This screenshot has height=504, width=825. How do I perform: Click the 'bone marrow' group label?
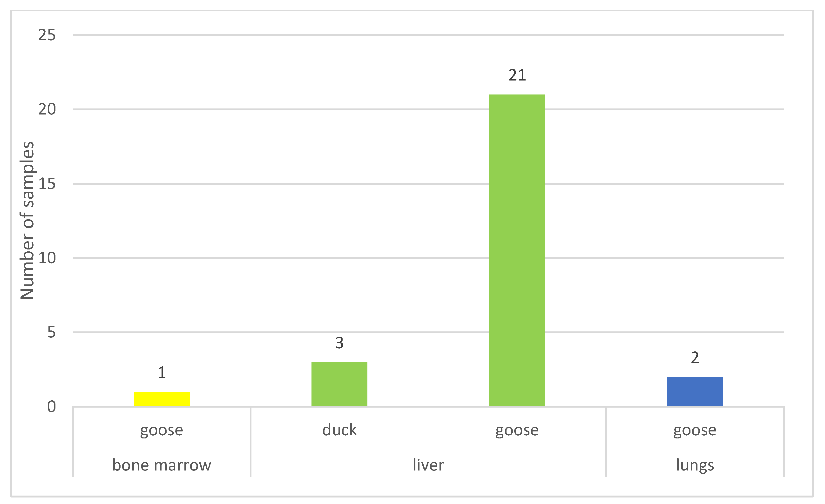162,465
